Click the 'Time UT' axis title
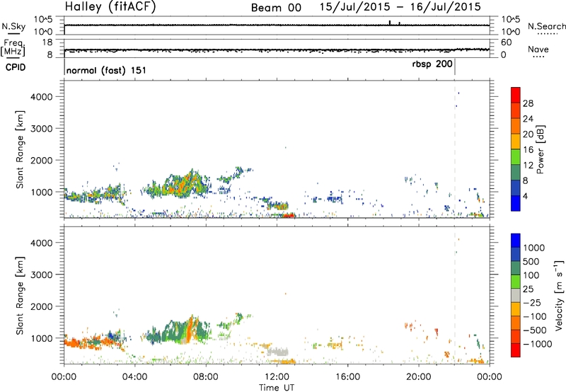This screenshot has width=566, height=392. [277, 388]
